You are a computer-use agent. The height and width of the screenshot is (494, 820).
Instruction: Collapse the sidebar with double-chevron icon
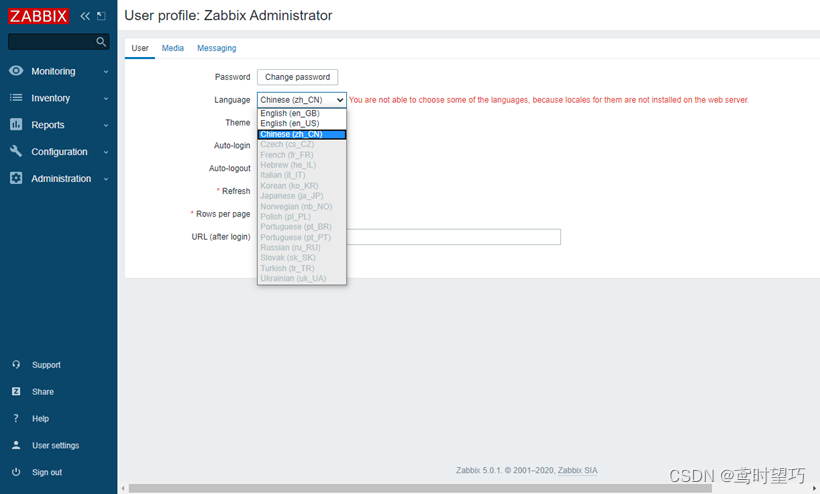point(85,16)
